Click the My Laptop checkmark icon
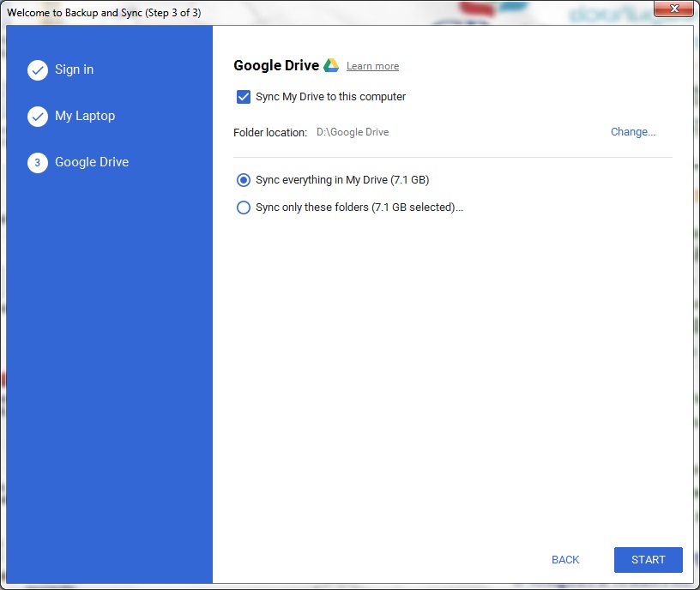The height and width of the screenshot is (590, 700). 38,116
